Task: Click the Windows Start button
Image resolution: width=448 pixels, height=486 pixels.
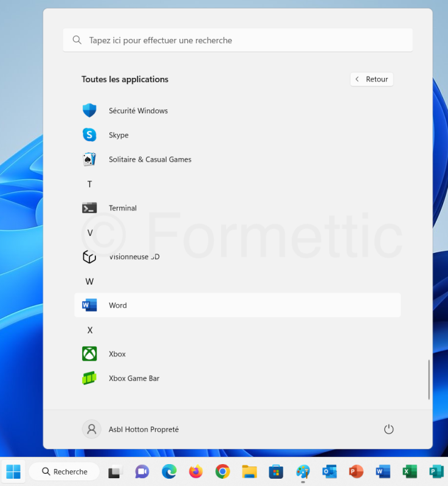Action: (13, 471)
